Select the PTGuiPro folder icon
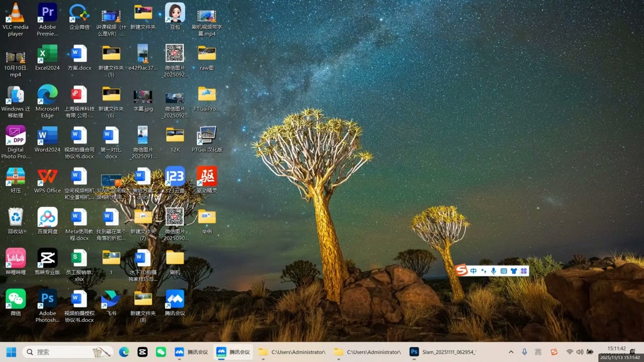 pyautogui.click(x=207, y=99)
